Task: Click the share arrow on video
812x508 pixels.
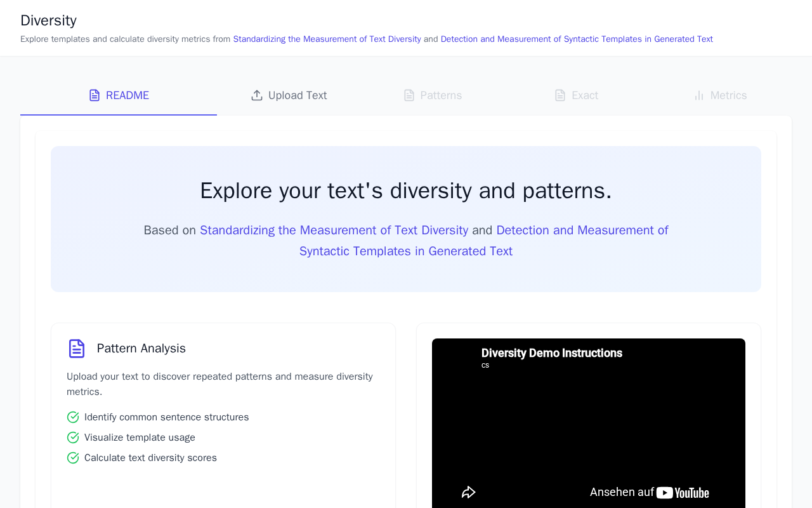Action: click(x=469, y=492)
